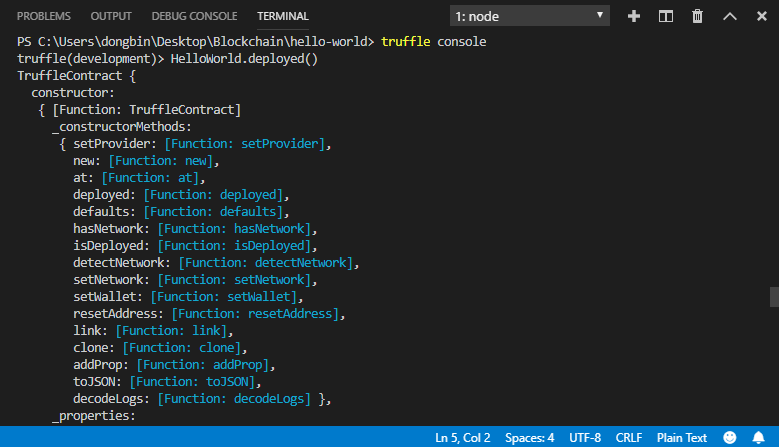
Task: Close the terminal panel
Action: (x=762, y=16)
